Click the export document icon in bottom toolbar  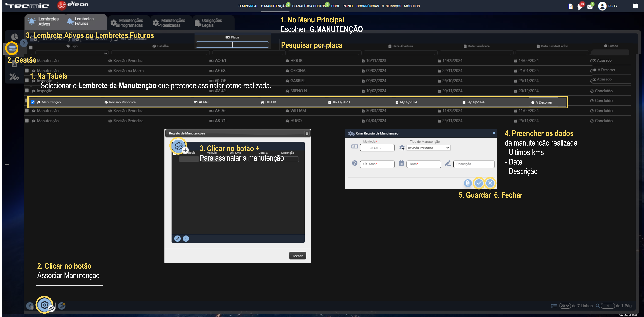click(x=62, y=306)
